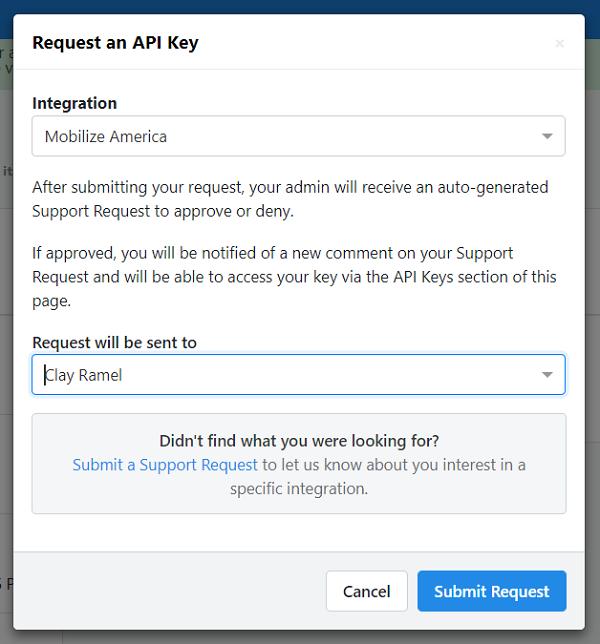Click the Integration field label
Viewport: 600px width, 644px height.
[74, 103]
